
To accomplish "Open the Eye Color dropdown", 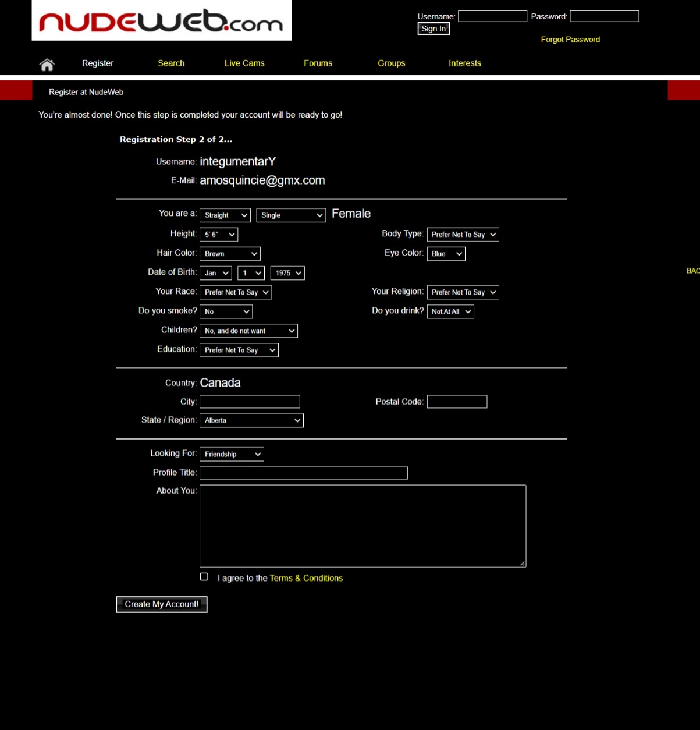I will pos(446,254).
